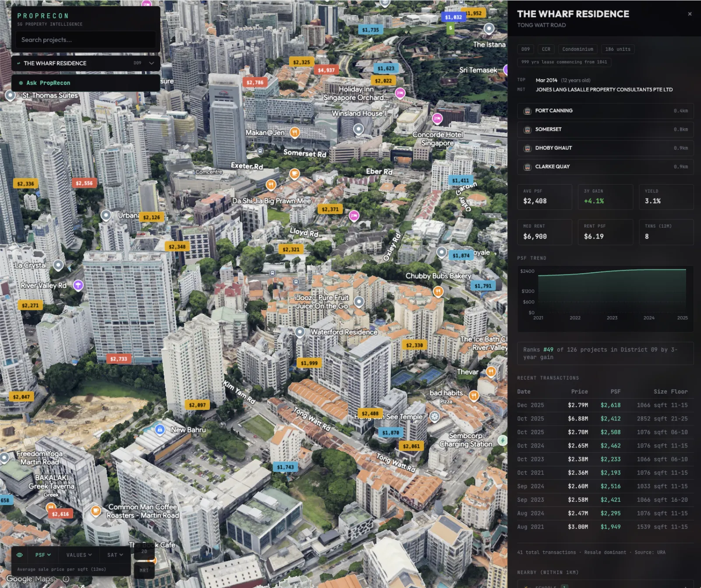This screenshot has width=701, height=588.
Task: Click the $1,999 price marker near Waterford Residence
Action: 309,363
